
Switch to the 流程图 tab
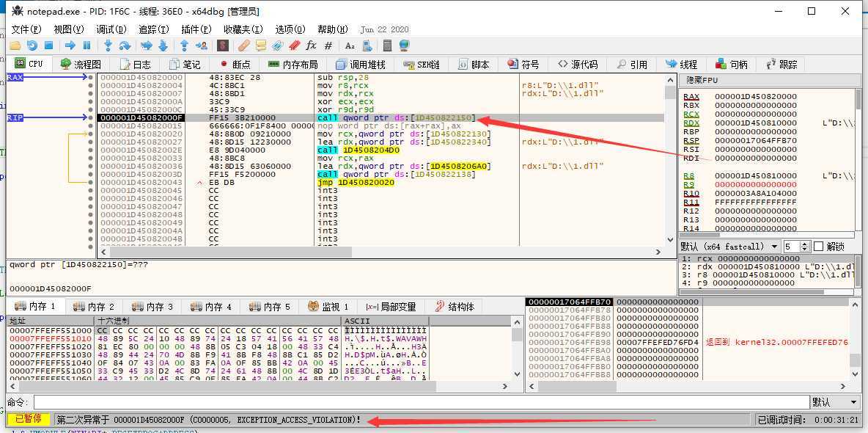tap(81, 65)
